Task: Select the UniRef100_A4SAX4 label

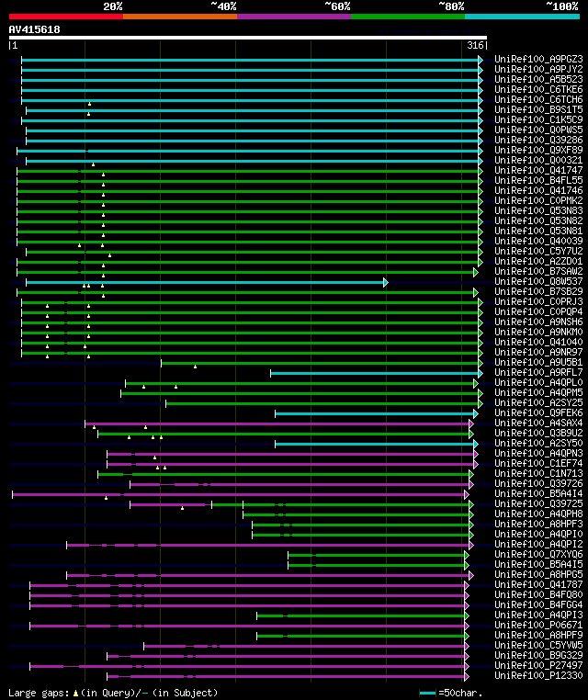Action: [538, 423]
